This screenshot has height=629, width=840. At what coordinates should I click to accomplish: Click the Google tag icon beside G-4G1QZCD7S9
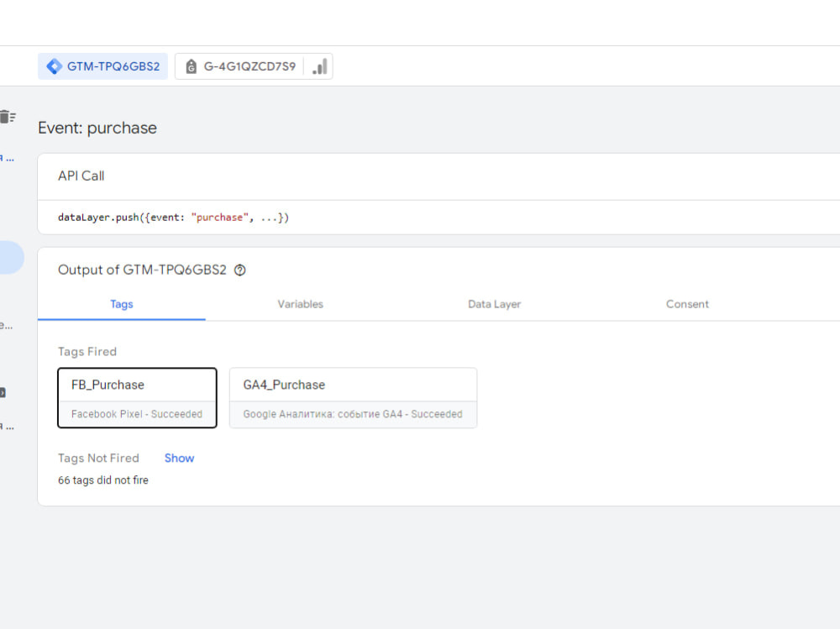point(190,66)
